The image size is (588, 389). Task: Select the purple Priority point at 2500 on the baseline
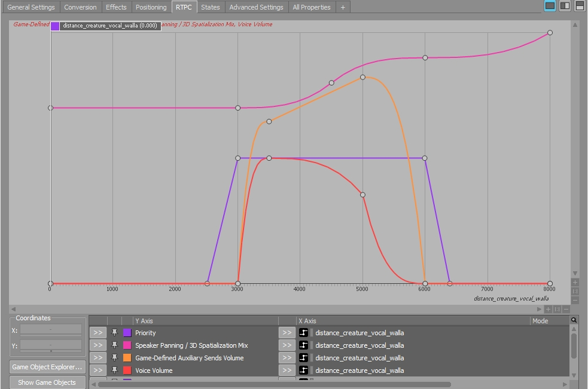(207, 284)
